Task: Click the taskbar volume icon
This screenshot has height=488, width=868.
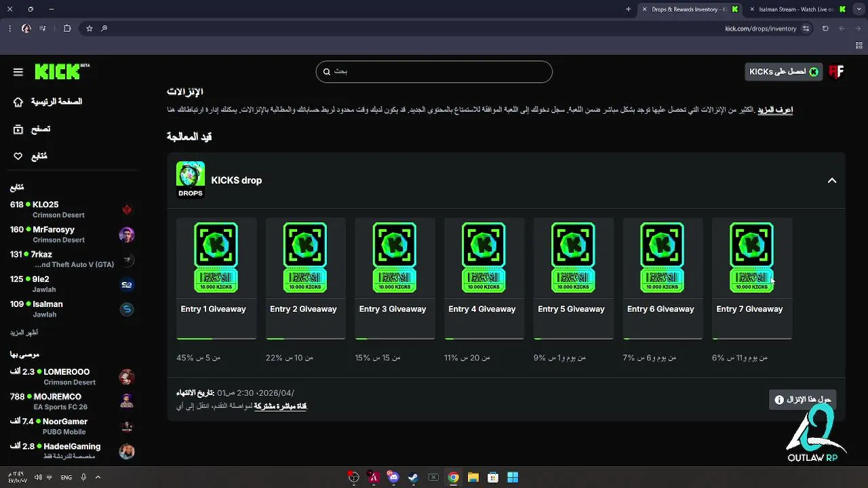Action: (x=38, y=477)
